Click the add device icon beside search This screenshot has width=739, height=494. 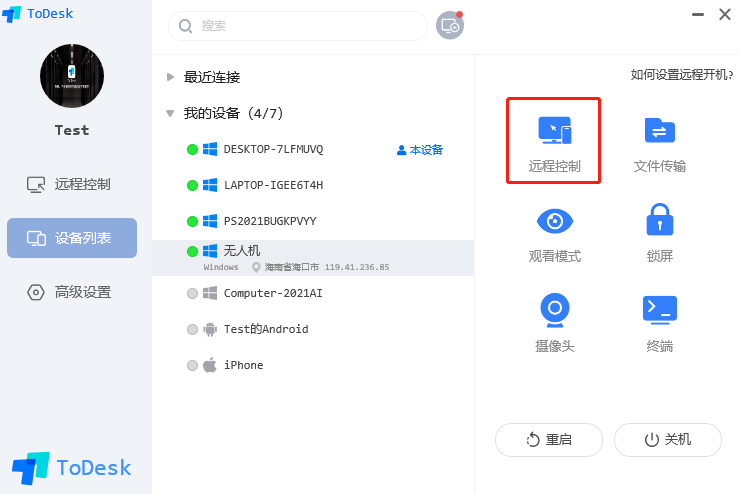click(x=450, y=25)
